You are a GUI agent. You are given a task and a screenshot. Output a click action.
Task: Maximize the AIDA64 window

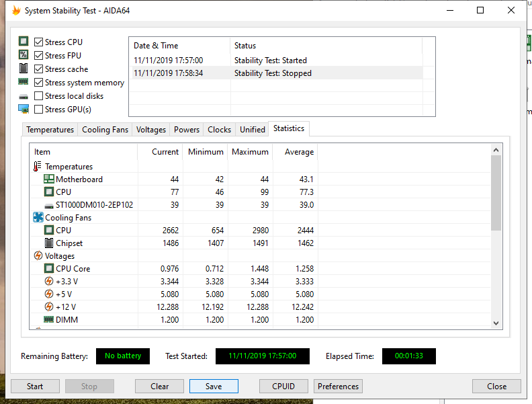[480, 10]
